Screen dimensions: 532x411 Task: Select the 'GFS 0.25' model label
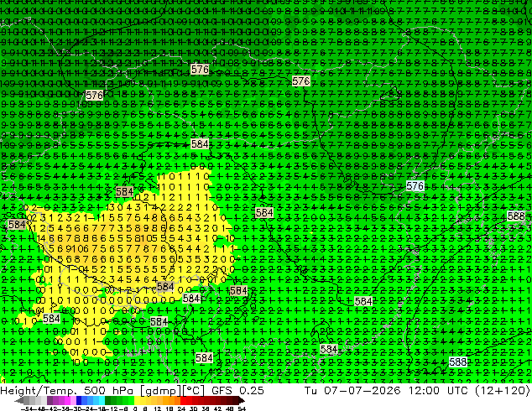[237, 391]
